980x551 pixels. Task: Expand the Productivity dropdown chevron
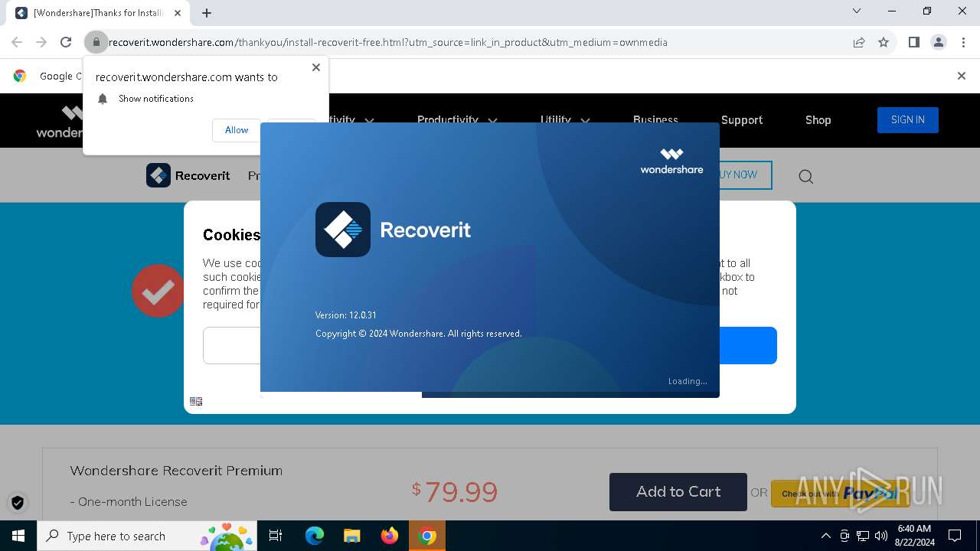[x=492, y=121]
